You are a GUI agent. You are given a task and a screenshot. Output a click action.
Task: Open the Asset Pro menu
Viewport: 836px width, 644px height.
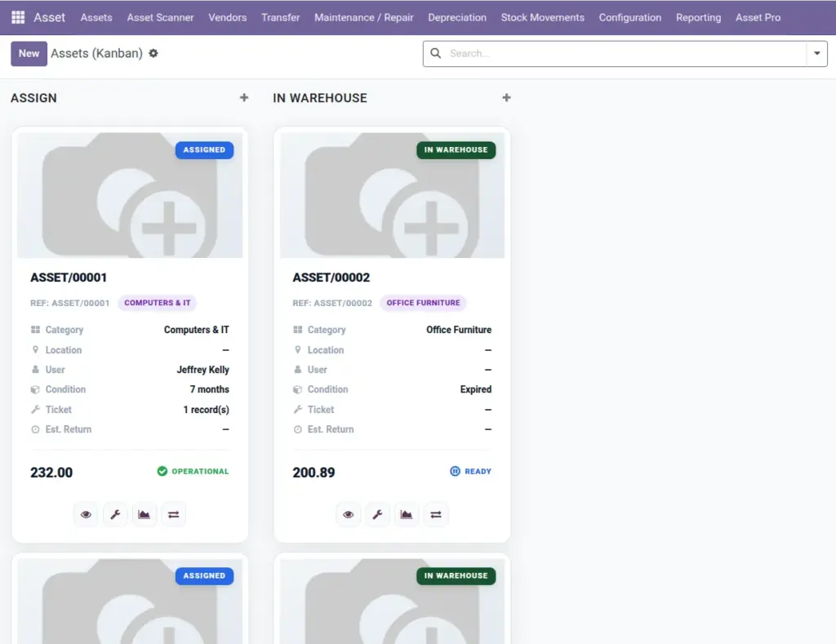[x=758, y=18]
